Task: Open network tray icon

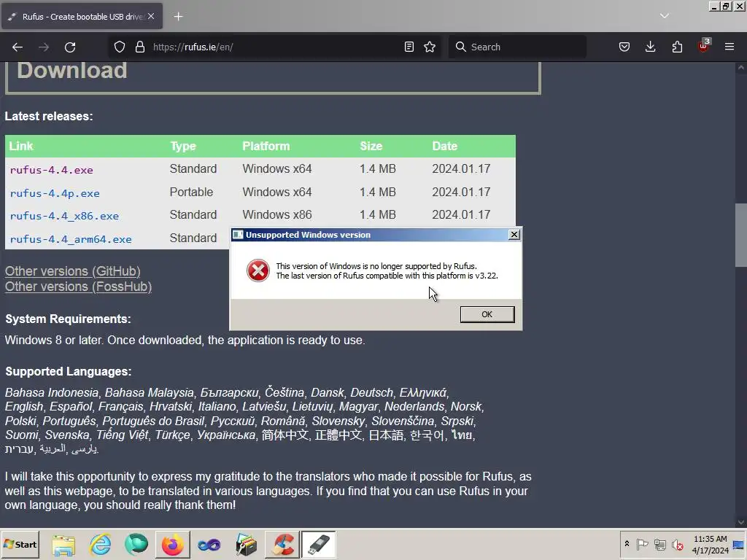Action: tap(659, 544)
